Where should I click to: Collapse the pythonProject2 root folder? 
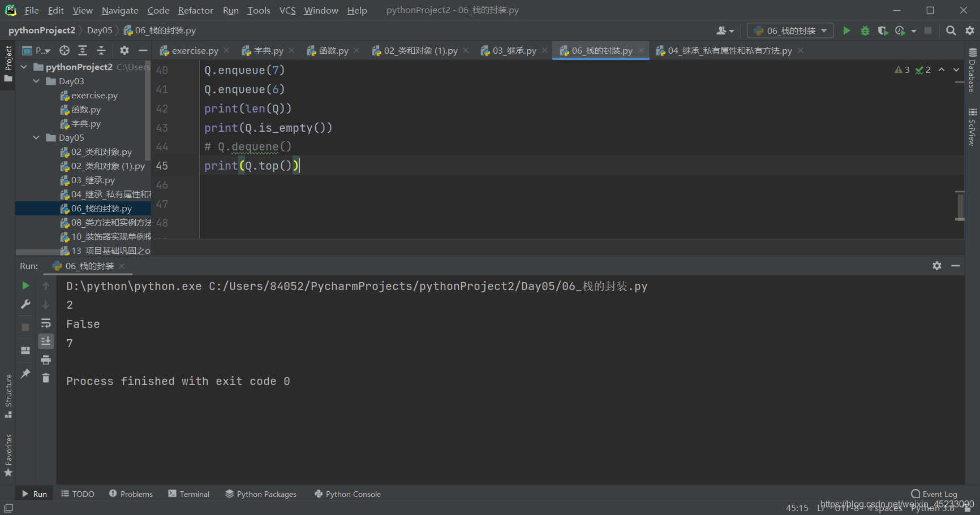point(24,67)
